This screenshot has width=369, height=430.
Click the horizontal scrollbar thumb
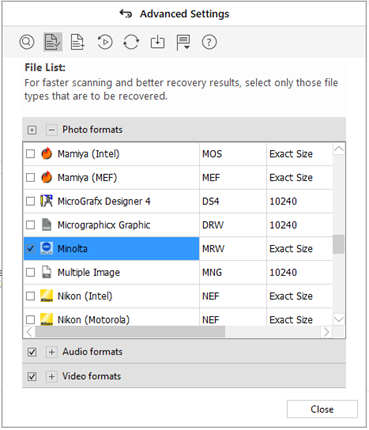(x=130, y=332)
